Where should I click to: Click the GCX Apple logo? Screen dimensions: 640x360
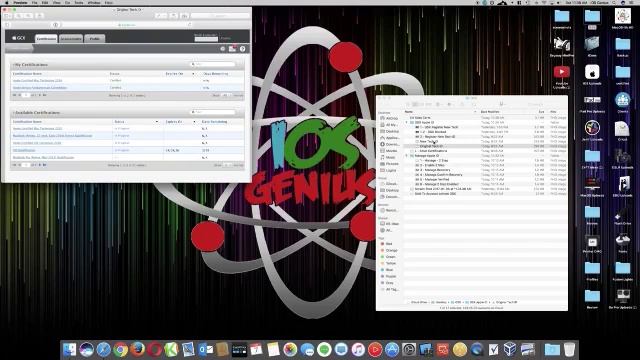(18, 38)
